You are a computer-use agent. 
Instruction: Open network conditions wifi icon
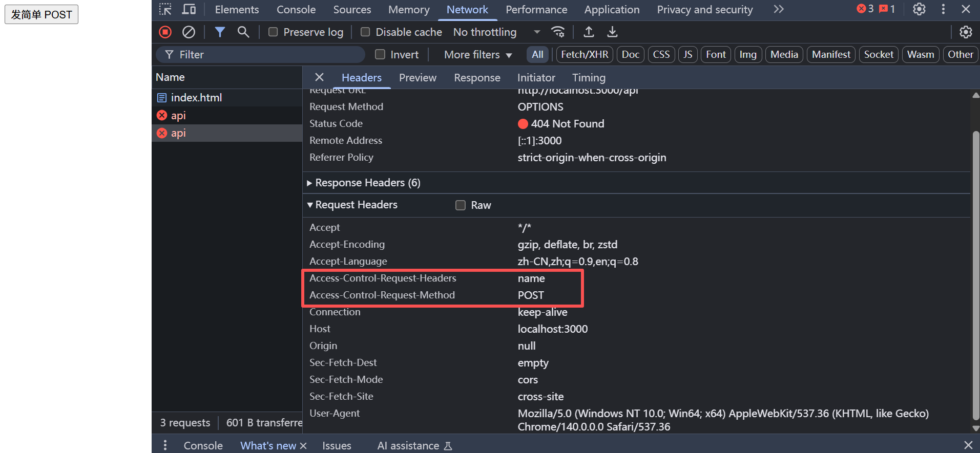tap(558, 32)
